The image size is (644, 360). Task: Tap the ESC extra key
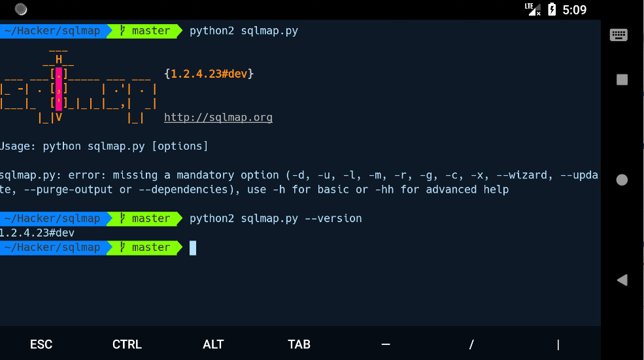[x=41, y=344]
